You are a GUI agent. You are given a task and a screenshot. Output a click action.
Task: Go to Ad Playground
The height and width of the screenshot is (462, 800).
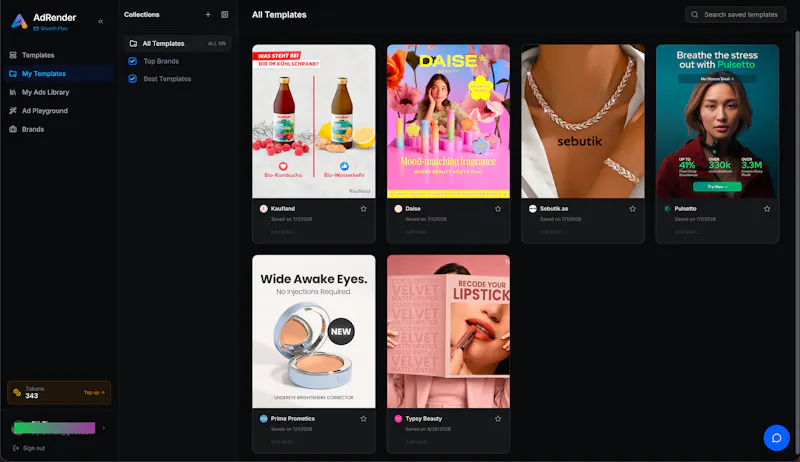59,111
